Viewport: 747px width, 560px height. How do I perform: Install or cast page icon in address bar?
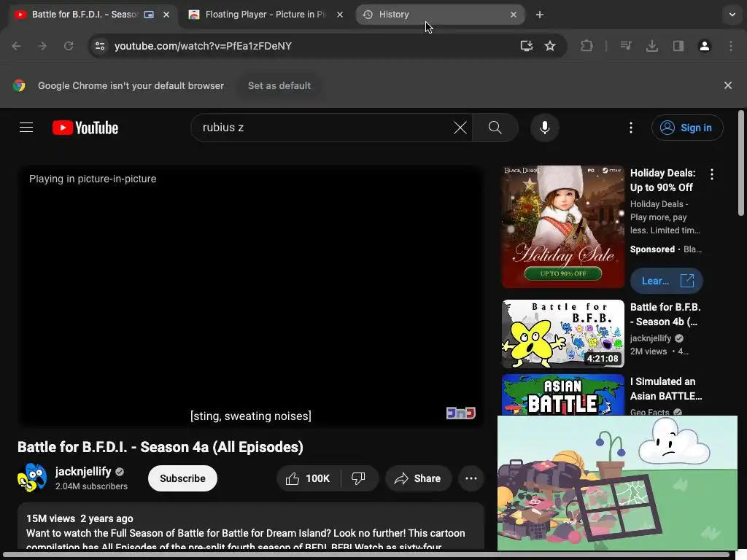click(x=527, y=46)
